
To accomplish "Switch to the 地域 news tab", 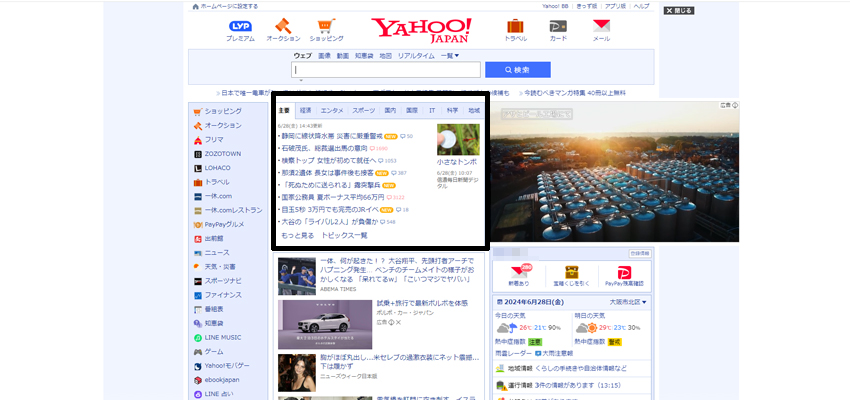I will coord(474,111).
